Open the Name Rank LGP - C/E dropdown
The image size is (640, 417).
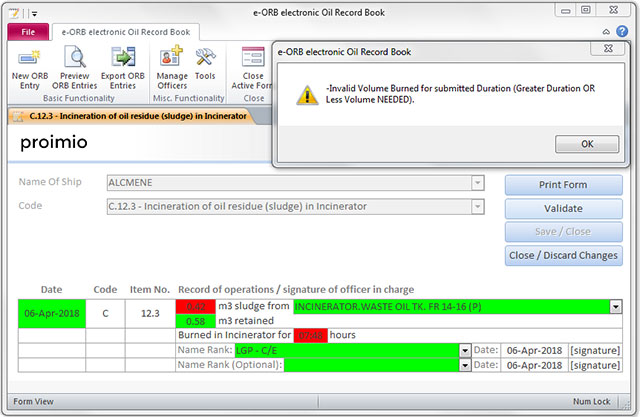[465, 350]
